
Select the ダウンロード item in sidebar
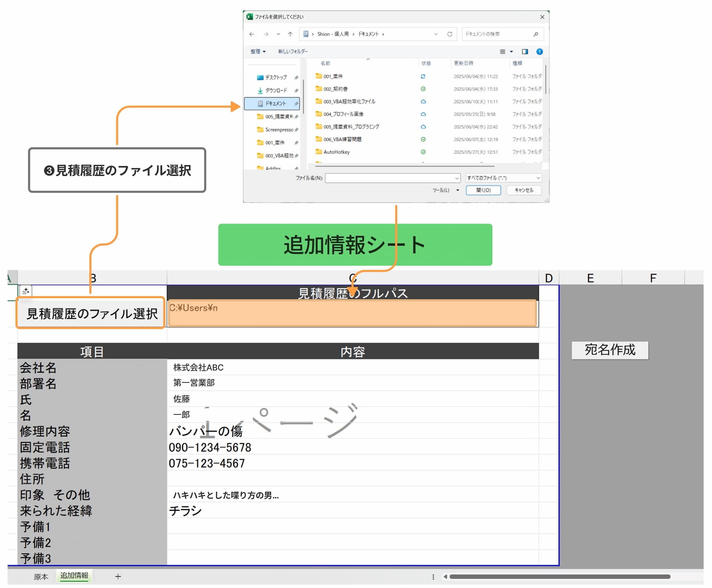pyautogui.click(x=276, y=90)
